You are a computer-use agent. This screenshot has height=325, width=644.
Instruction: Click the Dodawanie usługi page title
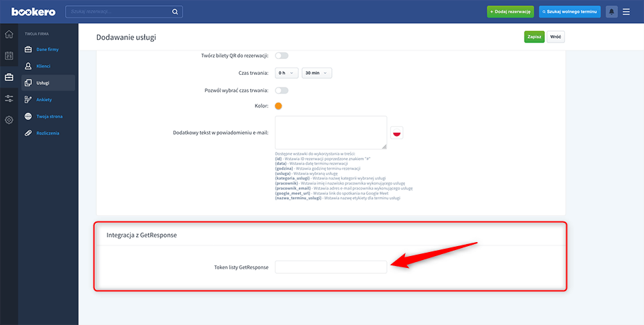[126, 37]
